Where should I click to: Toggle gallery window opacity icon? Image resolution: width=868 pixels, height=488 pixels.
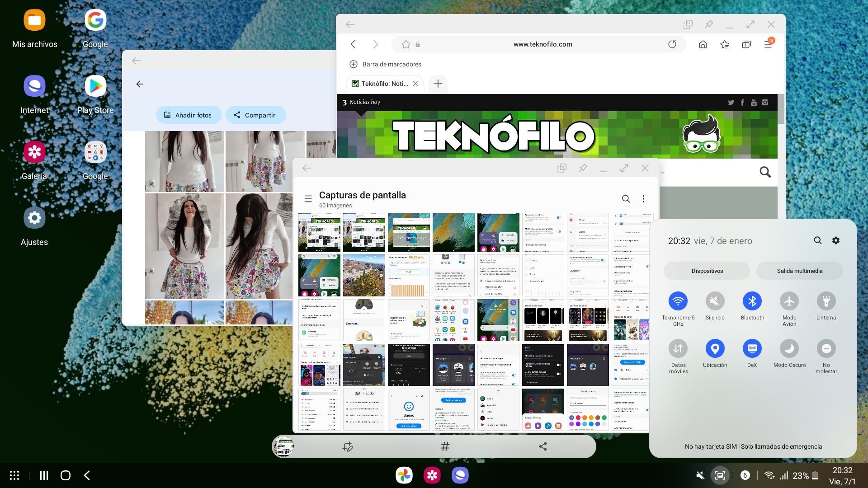coord(562,168)
